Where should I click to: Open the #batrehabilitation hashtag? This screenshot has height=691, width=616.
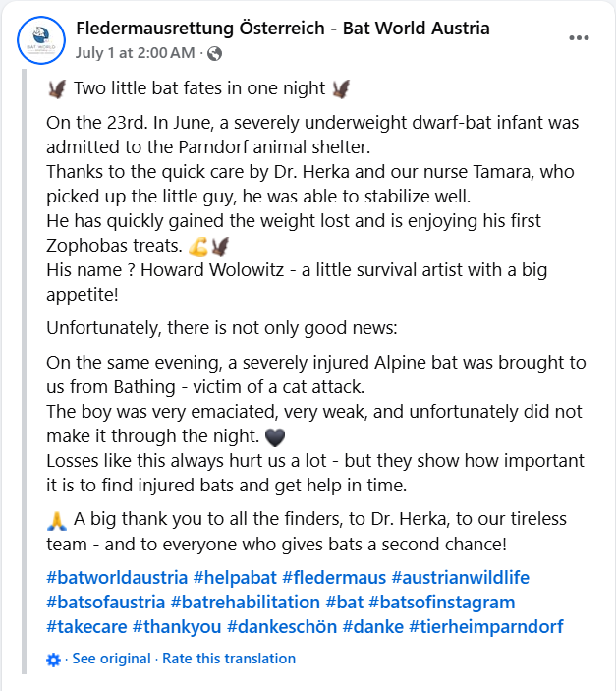pos(245,602)
